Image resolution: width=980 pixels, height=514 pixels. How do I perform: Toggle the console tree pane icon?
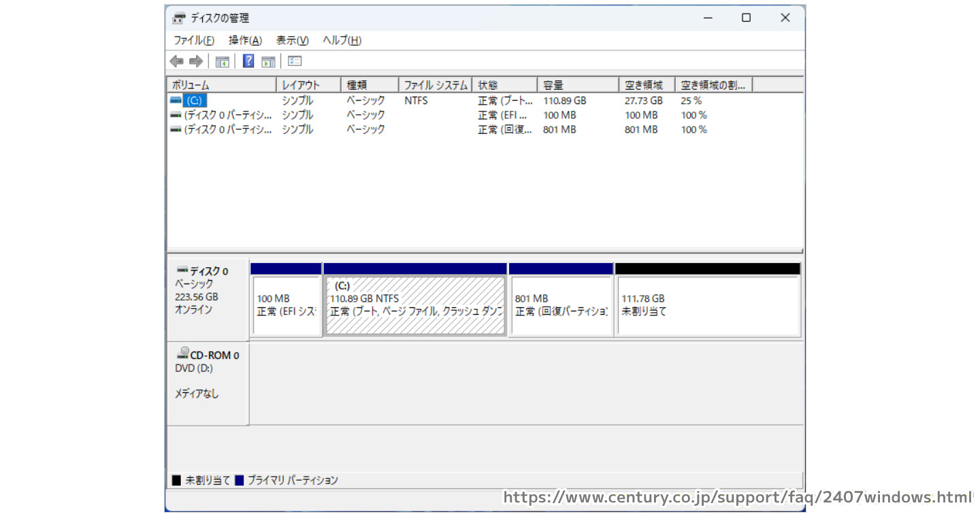point(222,62)
